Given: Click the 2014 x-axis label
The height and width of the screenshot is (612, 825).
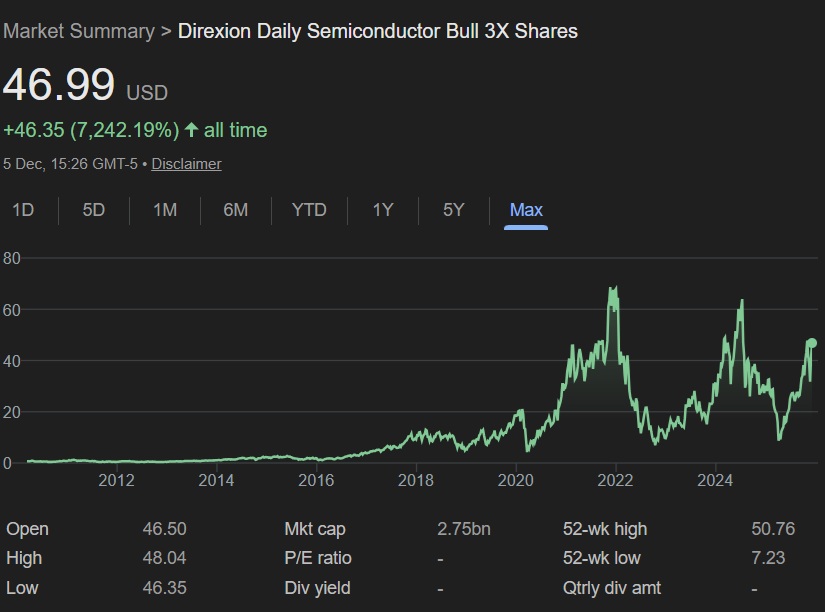Looking at the screenshot, I should pos(216,480).
